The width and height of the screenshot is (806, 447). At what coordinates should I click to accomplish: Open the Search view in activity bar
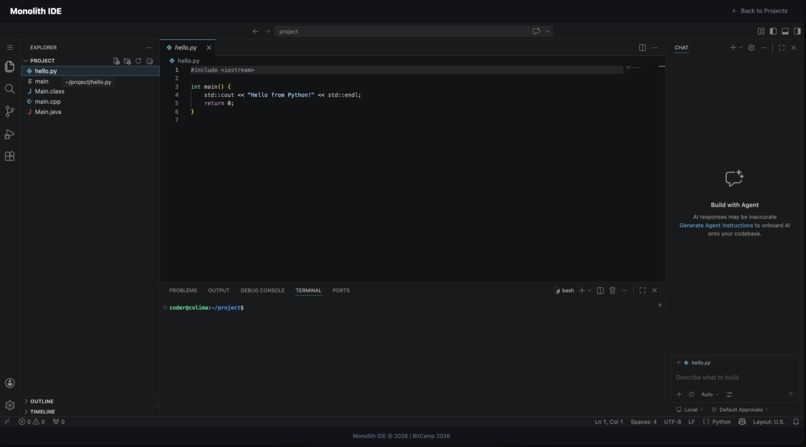10,89
